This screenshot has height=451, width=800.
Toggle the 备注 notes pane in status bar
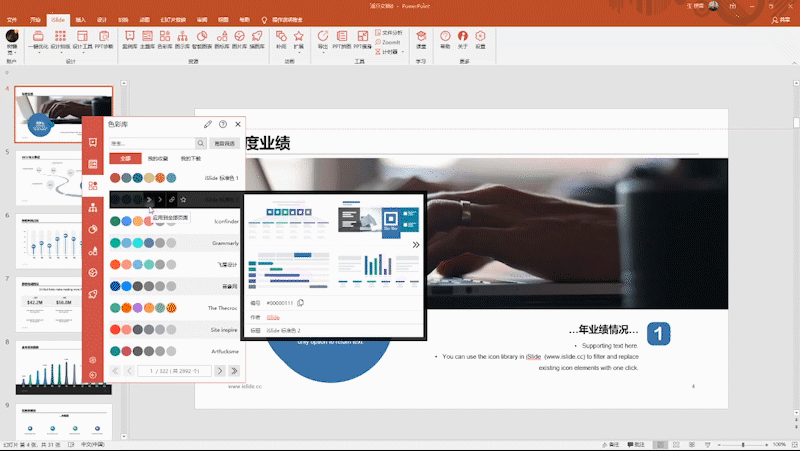(611, 445)
